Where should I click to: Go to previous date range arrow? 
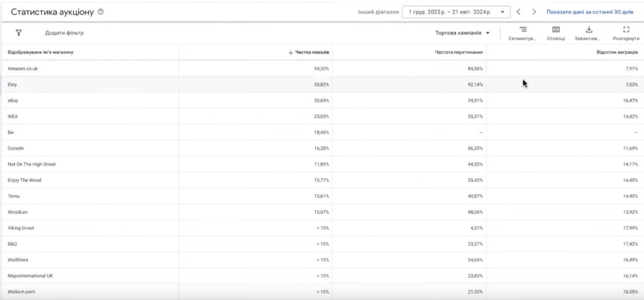[518, 11]
